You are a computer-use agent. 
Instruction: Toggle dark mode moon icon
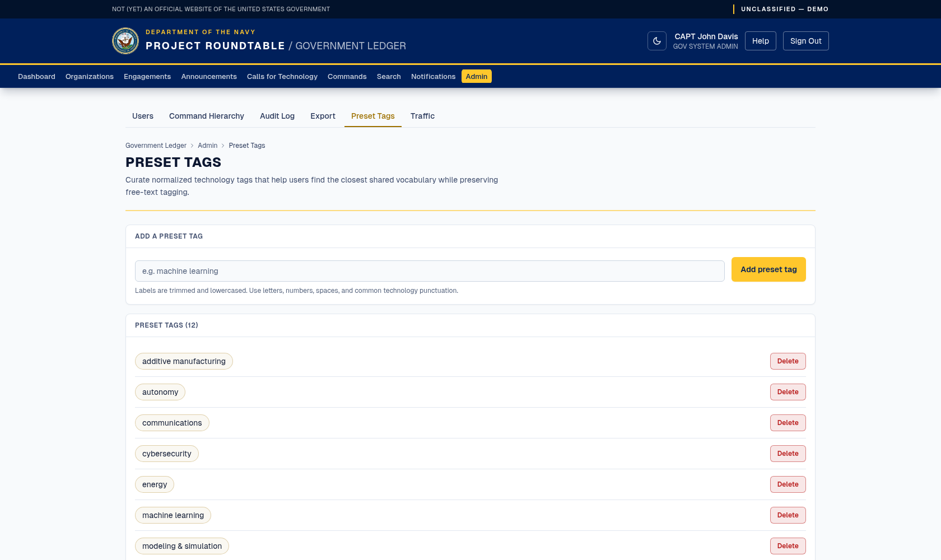[x=657, y=41]
